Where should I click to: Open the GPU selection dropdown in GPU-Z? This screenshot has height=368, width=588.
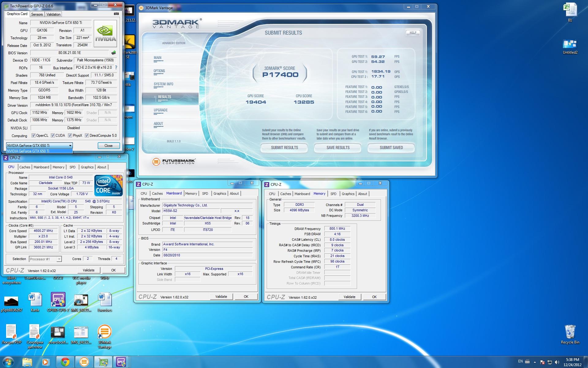tap(40, 145)
